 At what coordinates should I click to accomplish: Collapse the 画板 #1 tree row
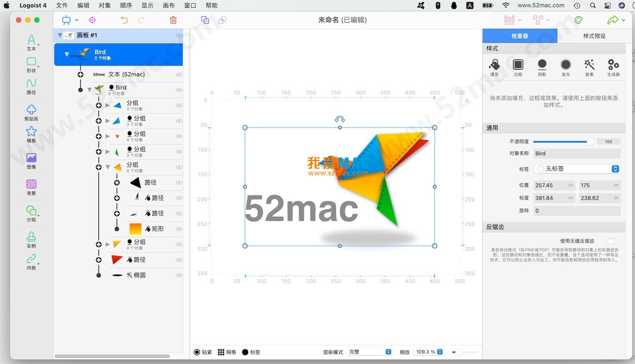(60, 35)
